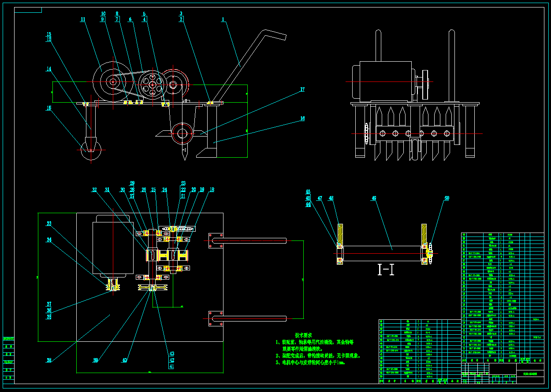Select the front caster wheel in side view
The height and width of the screenshot is (392, 551).
(x=91, y=150)
